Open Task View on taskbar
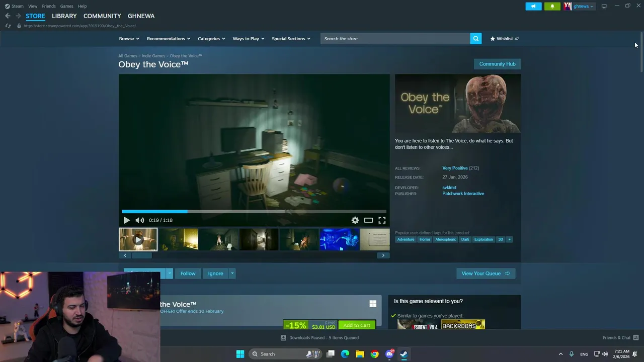The width and height of the screenshot is (644, 362). click(x=331, y=354)
